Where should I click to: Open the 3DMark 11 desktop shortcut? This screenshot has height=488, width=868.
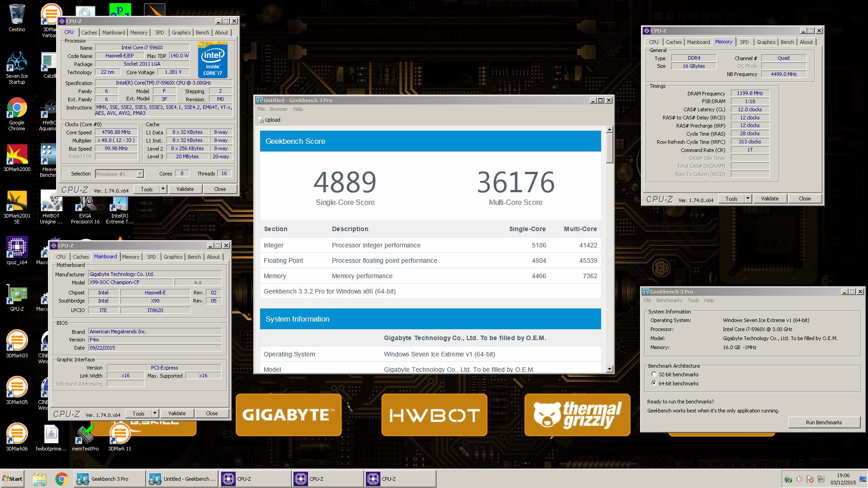pyautogui.click(x=120, y=437)
